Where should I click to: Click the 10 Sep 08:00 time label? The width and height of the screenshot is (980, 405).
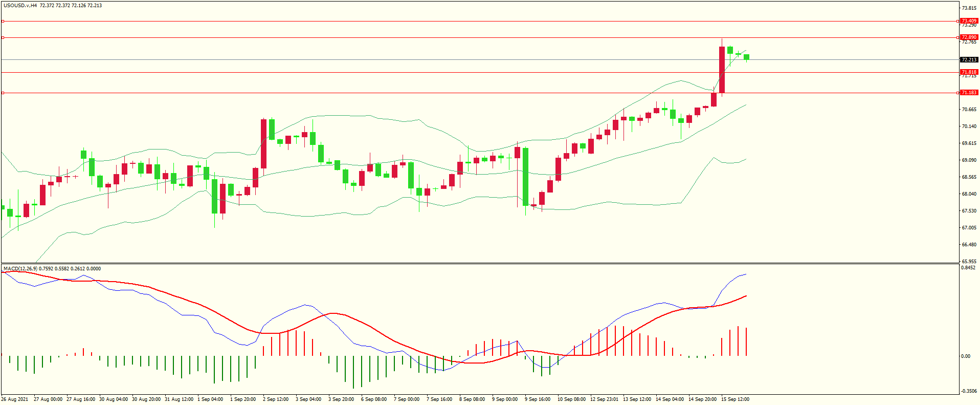572,399
